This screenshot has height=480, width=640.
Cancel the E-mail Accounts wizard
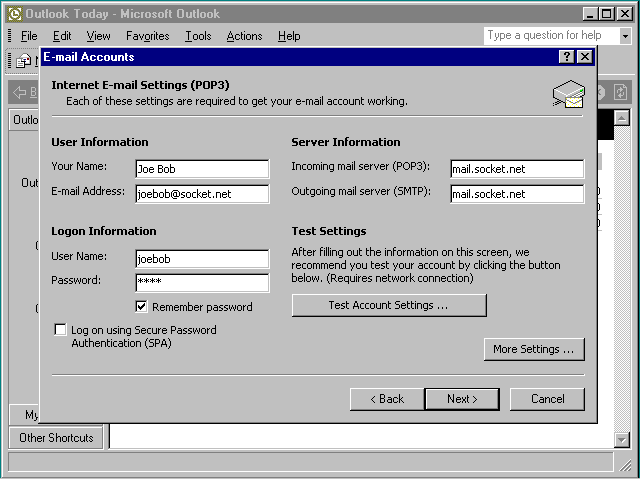click(547, 399)
